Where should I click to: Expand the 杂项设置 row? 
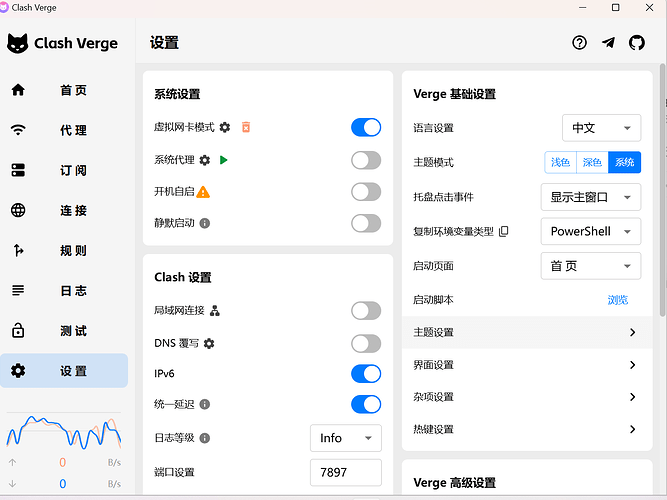pyautogui.click(x=527, y=397)
